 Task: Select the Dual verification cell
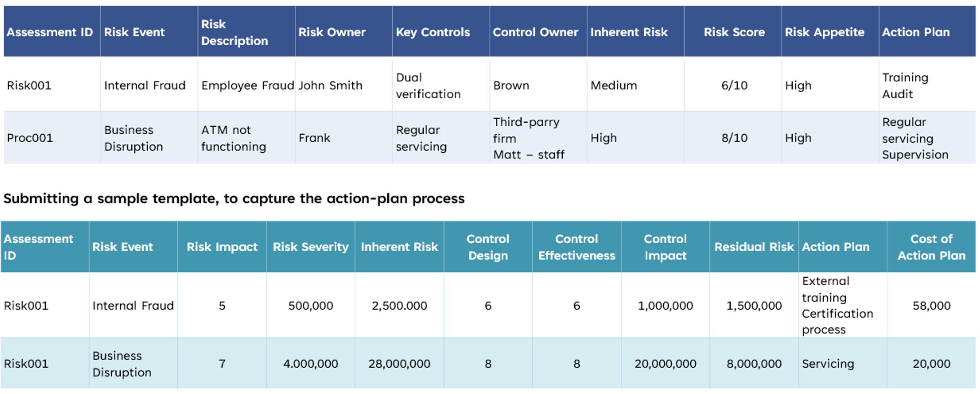[428, 86]
